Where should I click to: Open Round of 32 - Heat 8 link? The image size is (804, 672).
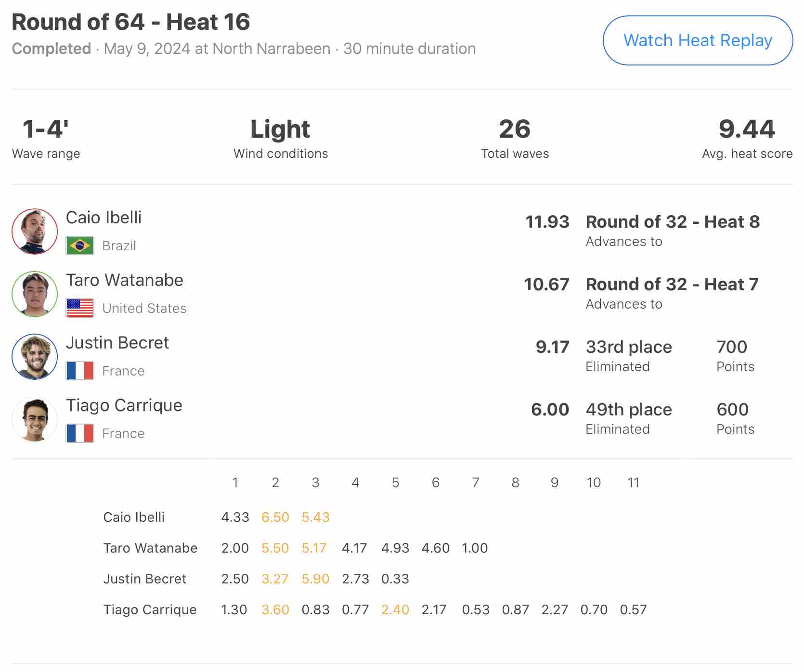tap(673, 222)
